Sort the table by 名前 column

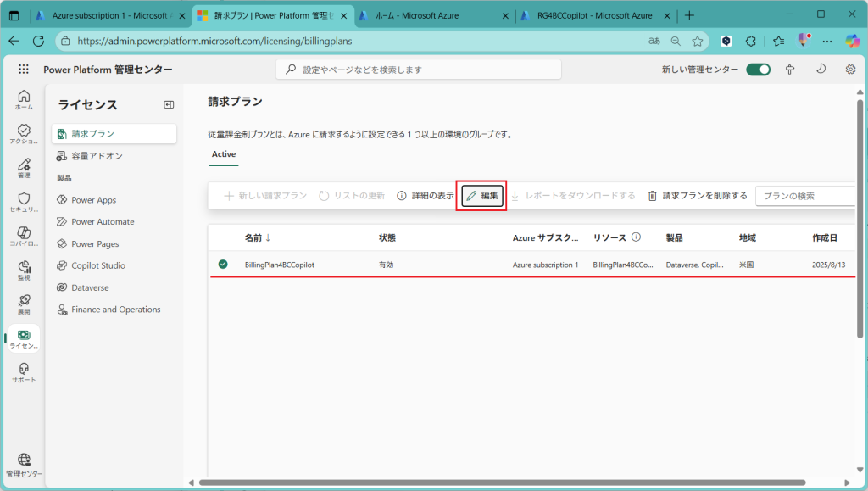(258, 237)
